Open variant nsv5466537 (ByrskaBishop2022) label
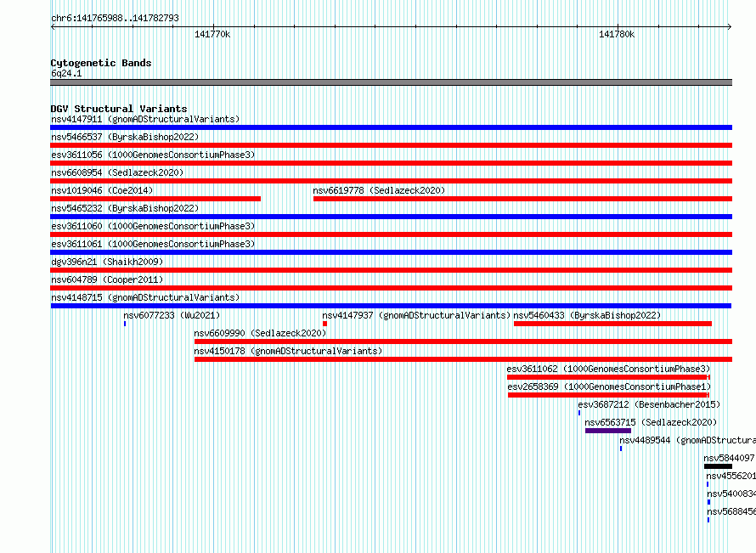756x553 pixels. (125, 137)
